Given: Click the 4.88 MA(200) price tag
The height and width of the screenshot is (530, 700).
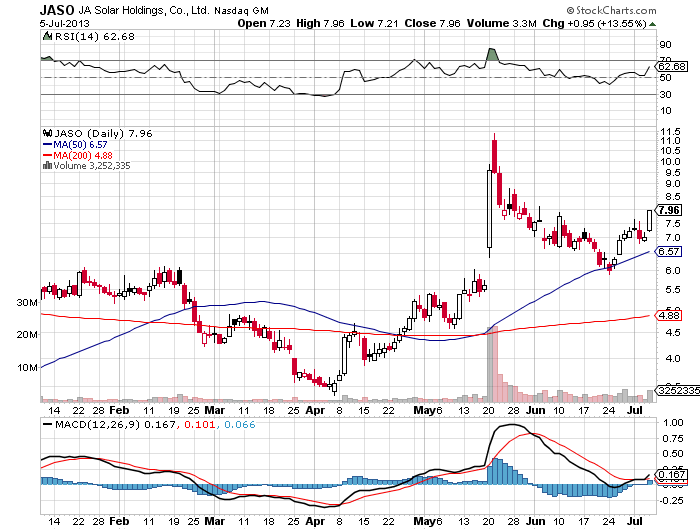Looking at the screenshot, I should pyautogui.click(x=669, y=316).
